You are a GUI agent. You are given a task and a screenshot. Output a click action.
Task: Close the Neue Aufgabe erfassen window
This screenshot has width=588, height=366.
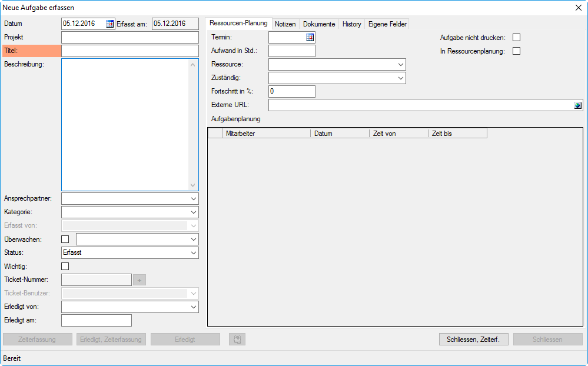pos(578,7)
